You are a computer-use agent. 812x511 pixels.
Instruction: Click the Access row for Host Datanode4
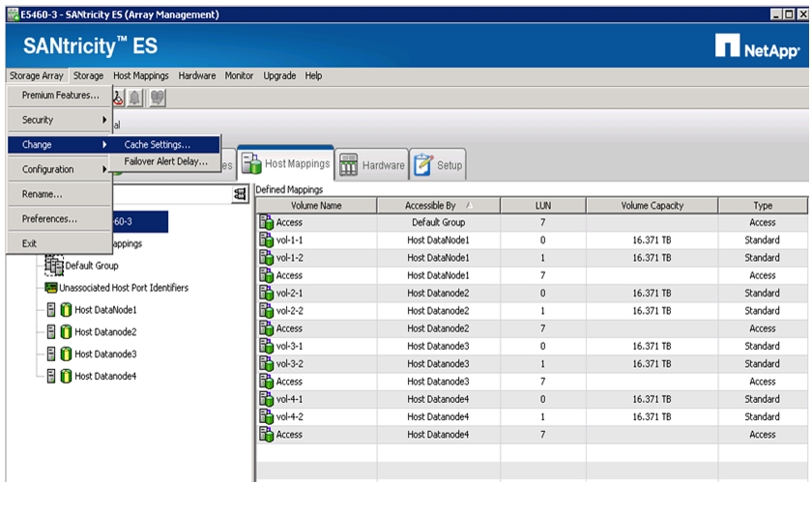click(x=532, y=435)
